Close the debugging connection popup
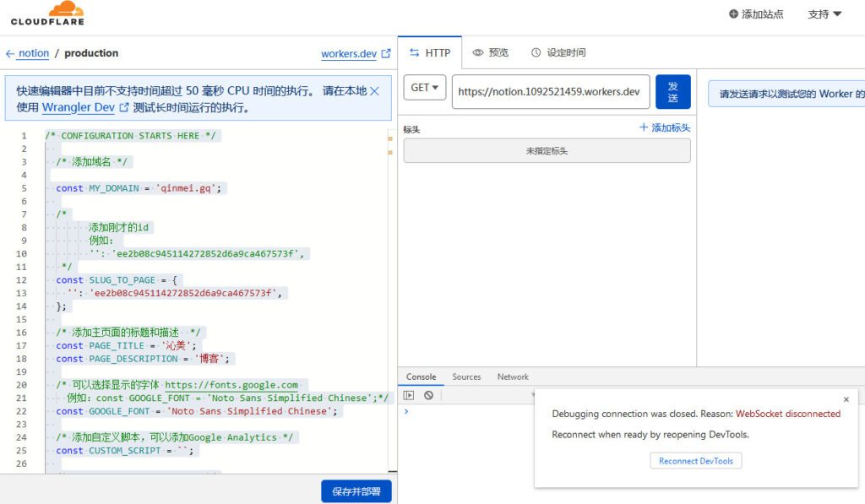The width and height of the screenshot is (865, 504). (x=846, y=399)
